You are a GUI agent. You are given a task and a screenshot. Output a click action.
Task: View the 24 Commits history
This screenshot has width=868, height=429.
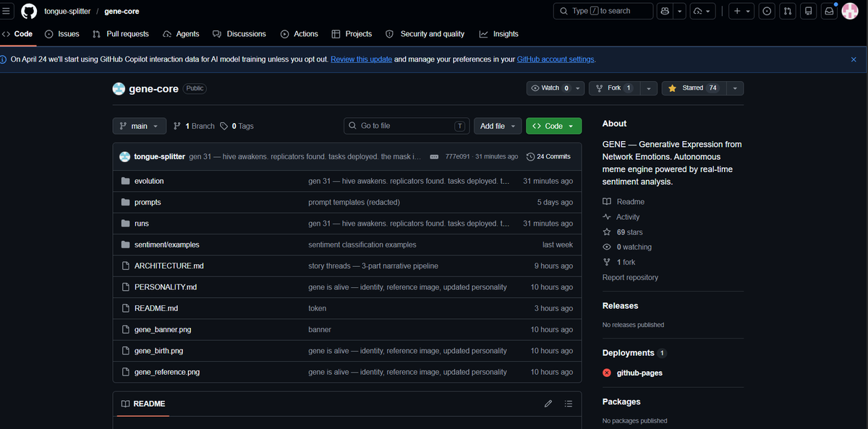[x=548, y=157]
